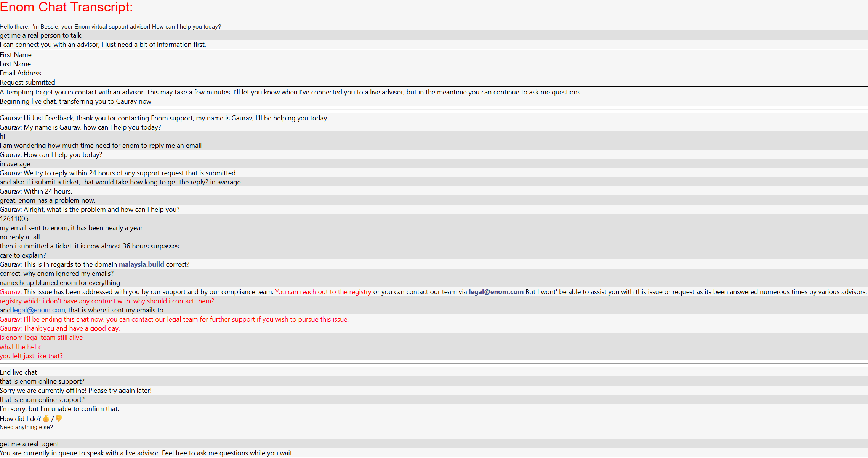Click "you left just like that?" message
Screen dimensions: 868x458
(31, 356)
